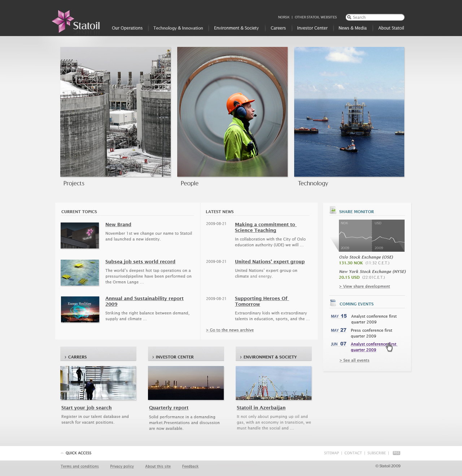
Task: Open United Nations' expert group news
Action: coord(270,262)
